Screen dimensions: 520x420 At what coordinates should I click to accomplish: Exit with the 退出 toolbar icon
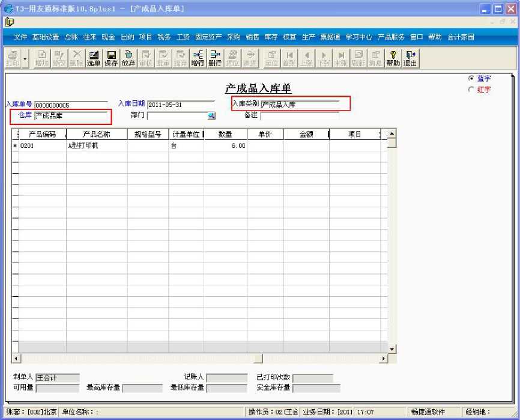(x=410, y=58)
